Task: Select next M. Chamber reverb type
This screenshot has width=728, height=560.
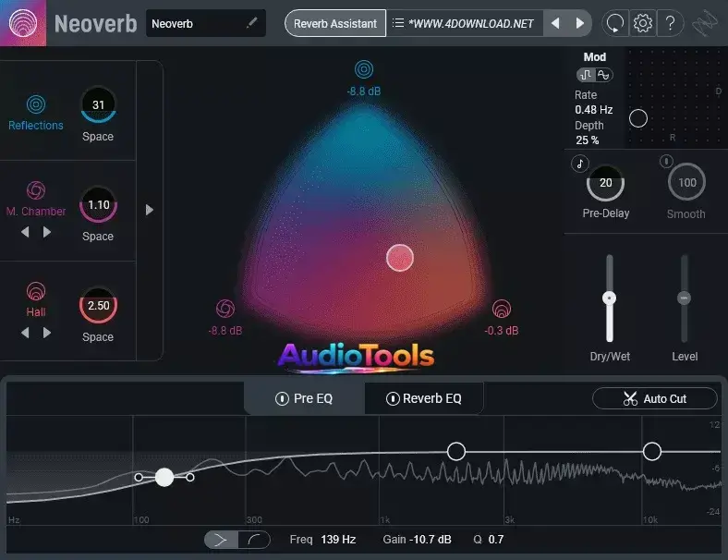Action: 47,232
